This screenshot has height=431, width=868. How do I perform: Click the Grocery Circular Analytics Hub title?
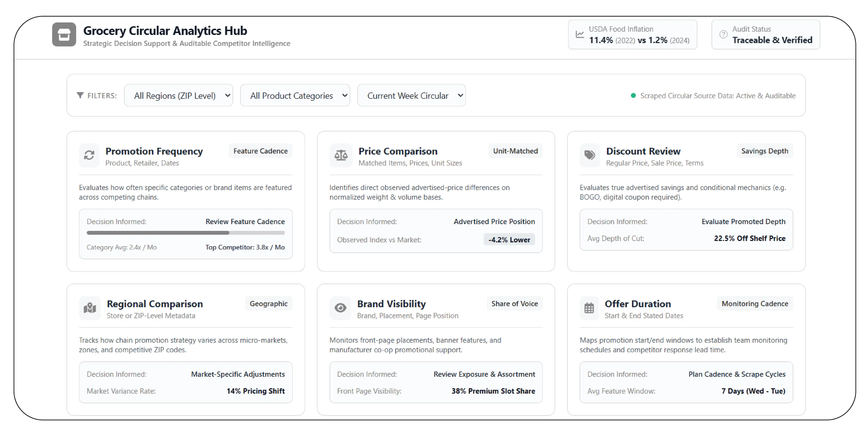165,31
